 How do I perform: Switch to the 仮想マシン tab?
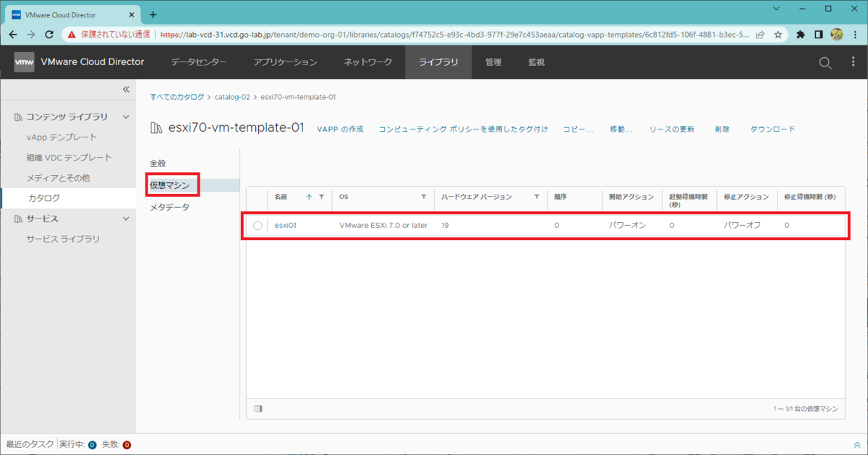point(169,185)
